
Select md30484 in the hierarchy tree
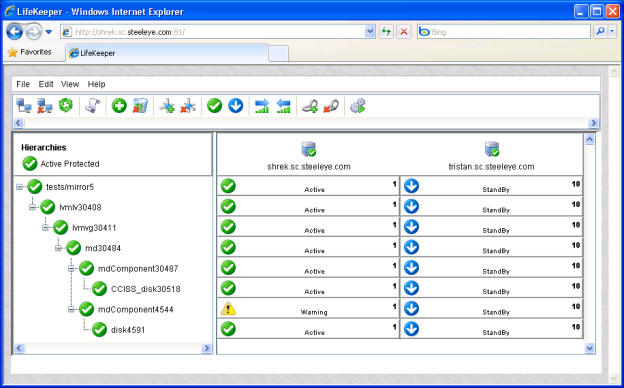pos(103,248)
